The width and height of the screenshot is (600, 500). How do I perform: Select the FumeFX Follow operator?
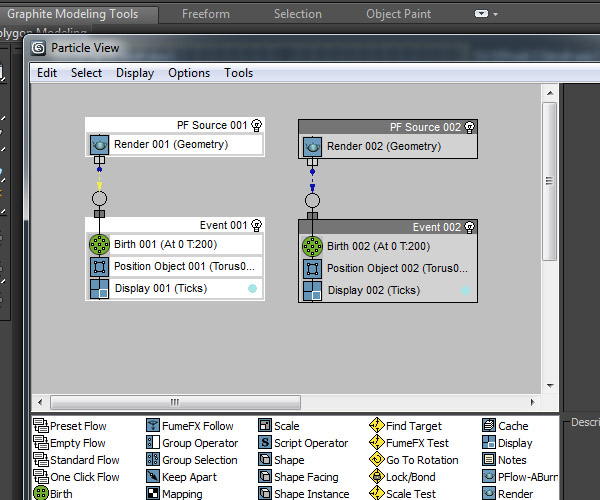(x=190, y=426)
